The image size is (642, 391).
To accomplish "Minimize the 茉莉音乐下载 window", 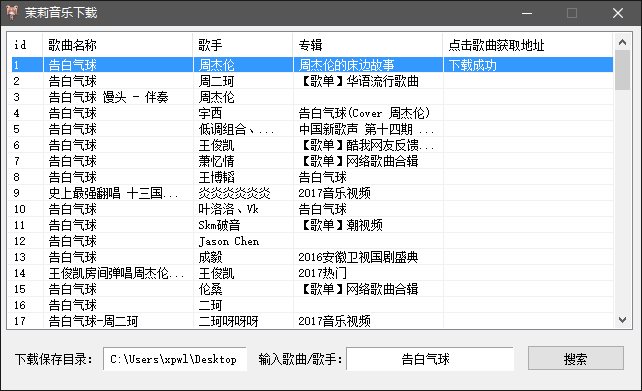I will coord(527,13).
